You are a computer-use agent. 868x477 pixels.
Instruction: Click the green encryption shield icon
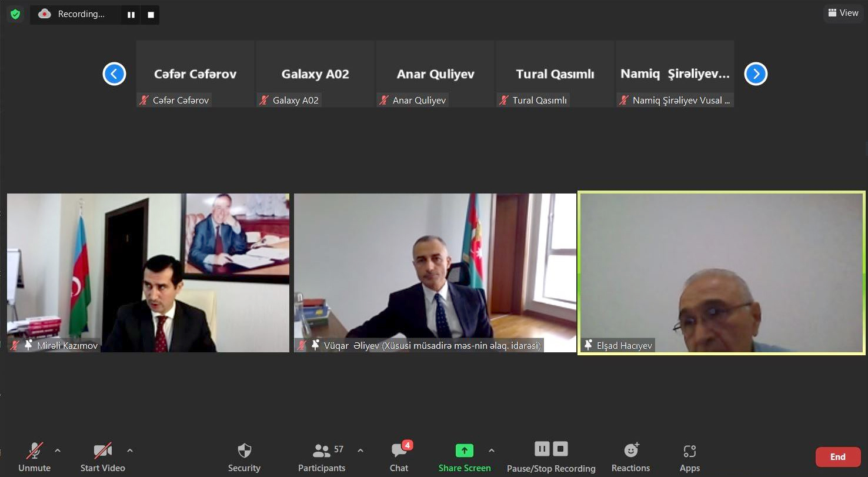tap(15, 14)
